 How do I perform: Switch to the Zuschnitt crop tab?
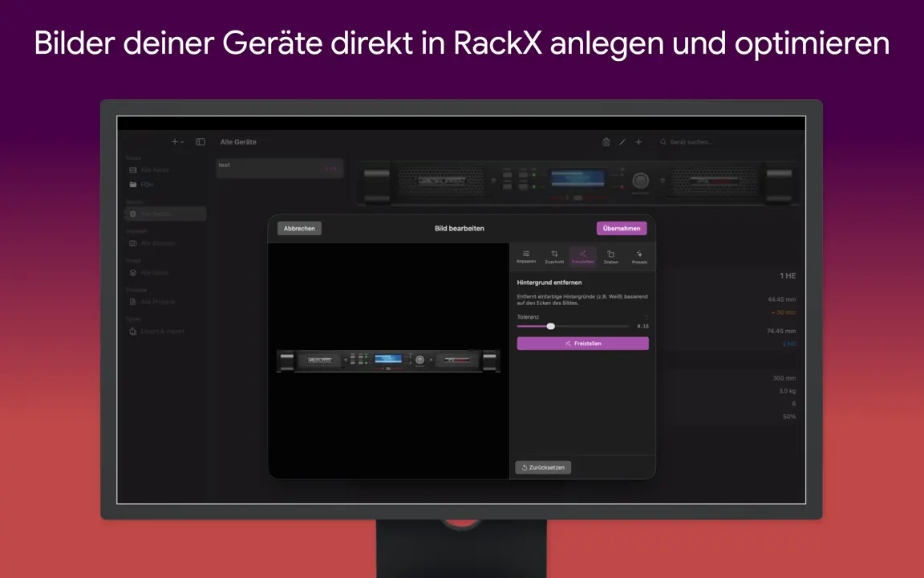(x=554, y=257)
